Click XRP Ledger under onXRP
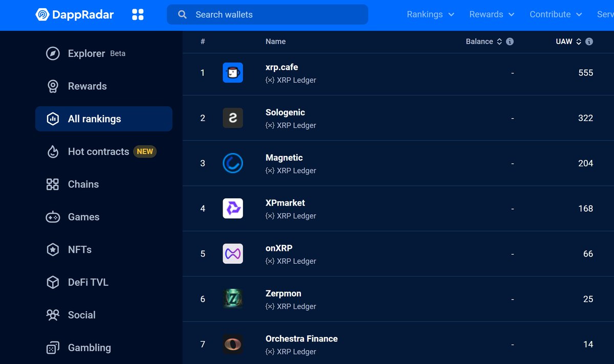Screen dimensions: 614x364 291,261
